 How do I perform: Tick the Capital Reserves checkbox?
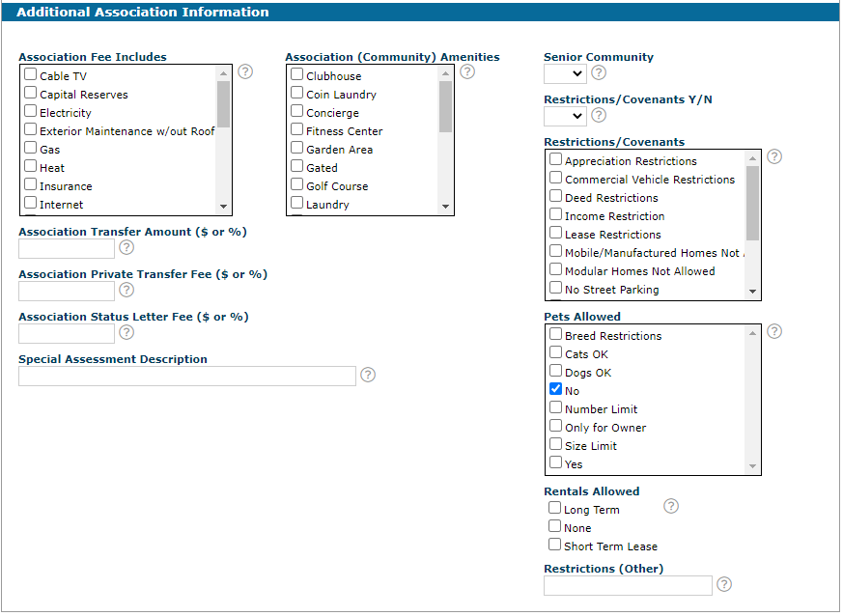(x=31, y=93)
